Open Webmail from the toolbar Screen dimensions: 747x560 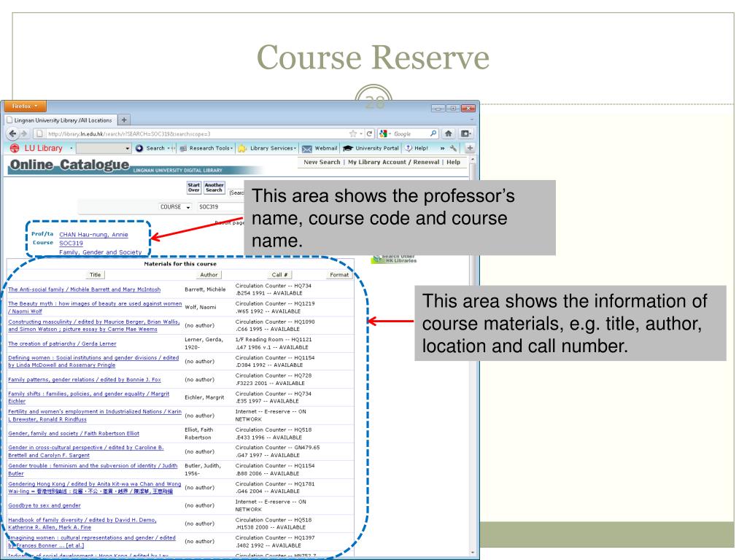[x=320, y=148]
